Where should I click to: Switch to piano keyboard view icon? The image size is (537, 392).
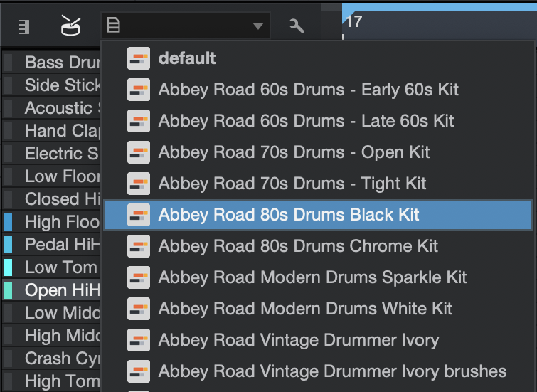pos(24,27)
